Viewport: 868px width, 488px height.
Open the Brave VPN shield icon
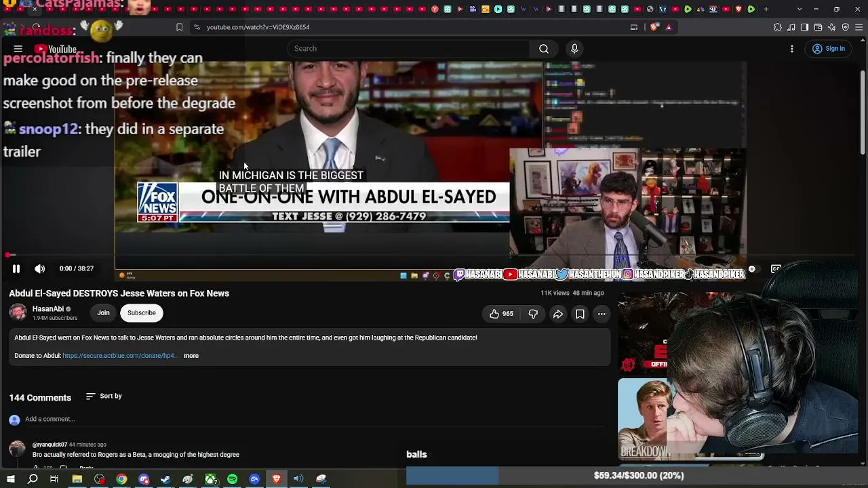tap(846, 27)
